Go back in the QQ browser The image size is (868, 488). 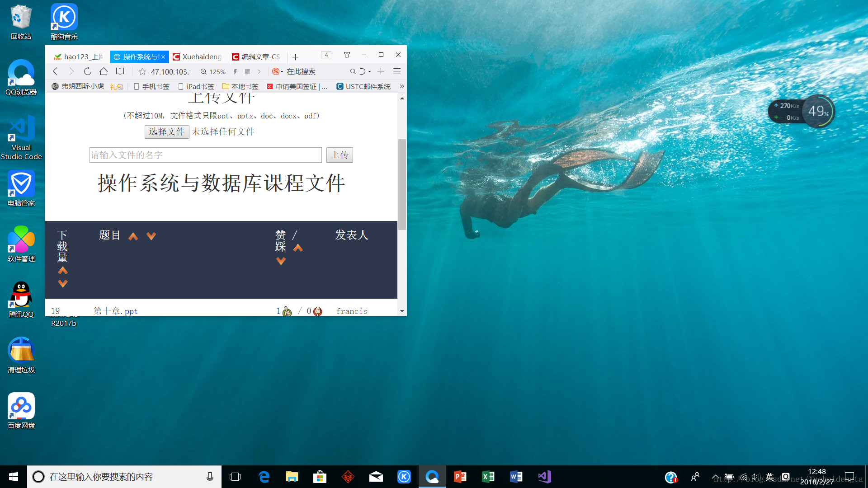[x=55, y=71]
